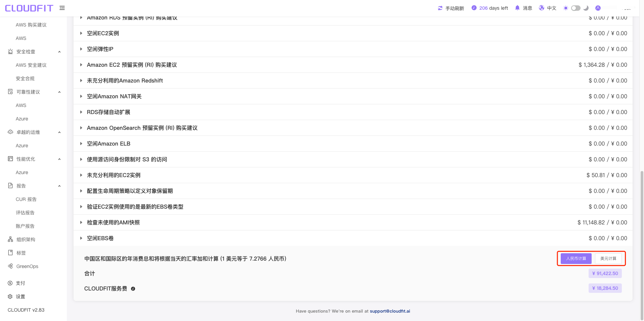Open 评估报告 menu item

coord(25,213)
